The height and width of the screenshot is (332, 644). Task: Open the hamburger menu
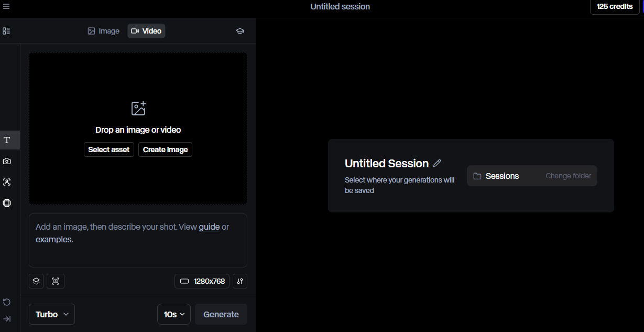(6, 6)
